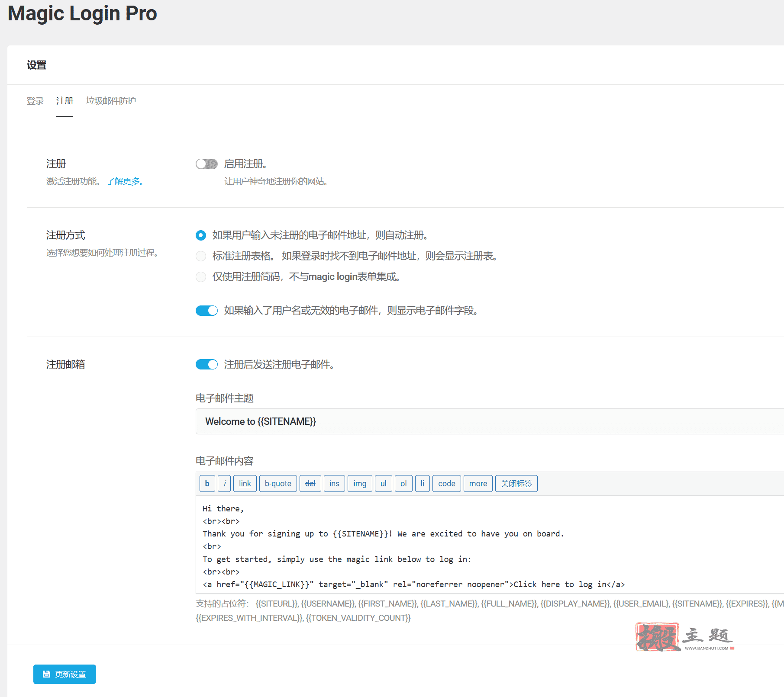Insert ins tag in editor

pos(334,483)
